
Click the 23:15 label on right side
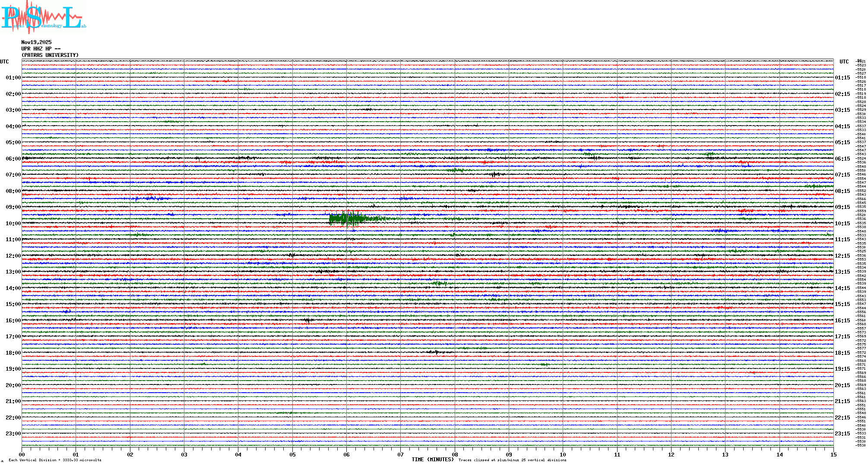(x=842, y=434)
